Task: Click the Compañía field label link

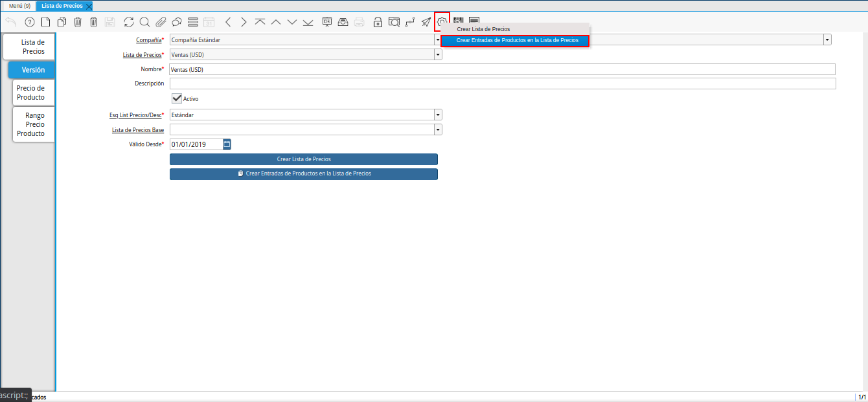Action: coord(148,40)
